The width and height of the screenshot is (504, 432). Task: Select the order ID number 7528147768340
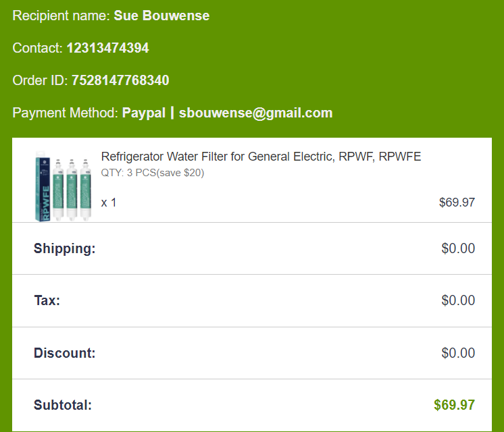(120, 80)
